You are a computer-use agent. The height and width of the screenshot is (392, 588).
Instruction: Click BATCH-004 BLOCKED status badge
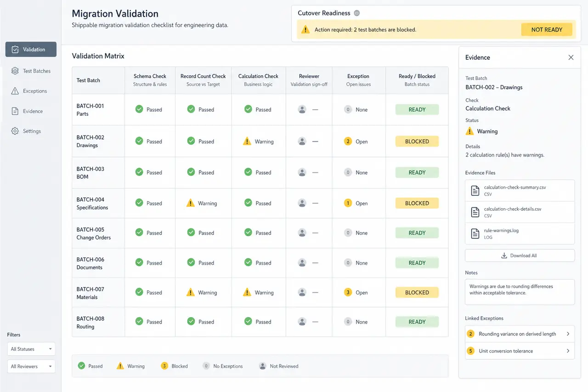[417, 203]
